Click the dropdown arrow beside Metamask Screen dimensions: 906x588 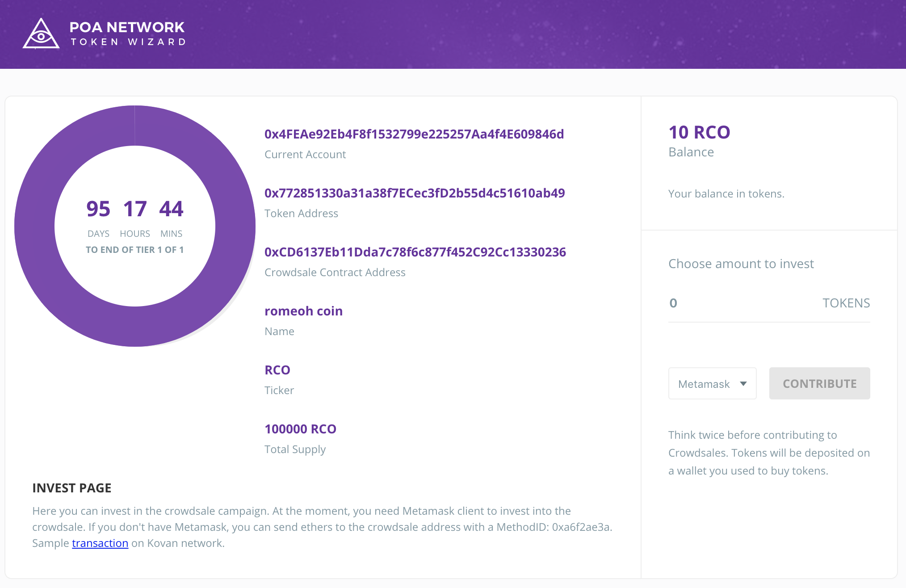[x=743, y=384]
